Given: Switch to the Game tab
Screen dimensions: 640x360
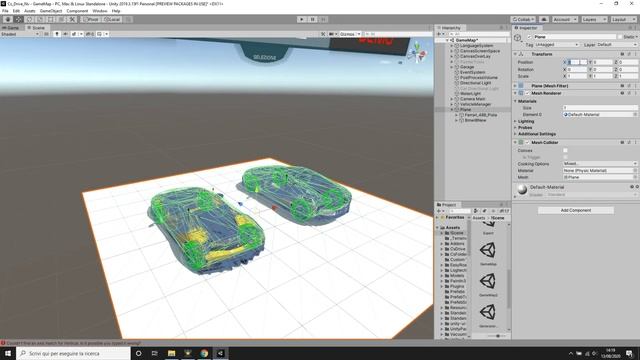Looking at the screenshot, I should [11, 28].
